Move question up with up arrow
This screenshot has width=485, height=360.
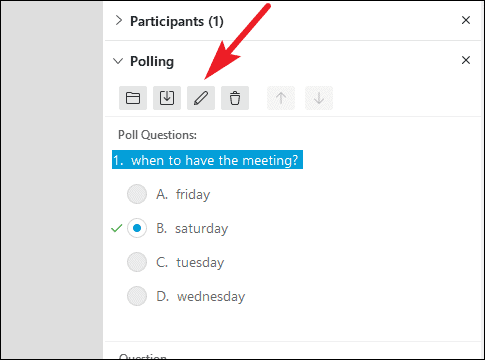click(x=281, y=98)
